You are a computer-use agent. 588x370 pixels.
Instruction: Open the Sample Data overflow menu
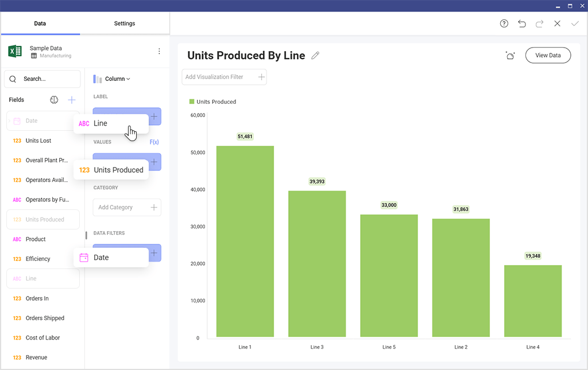159,50
